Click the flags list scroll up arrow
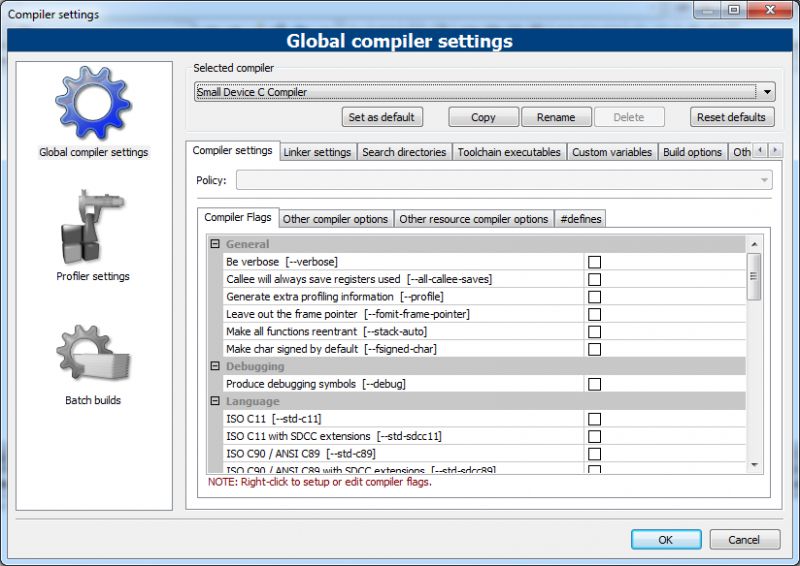Image resolution: width=800 pixels, height=566 pixels. [754, 244]
